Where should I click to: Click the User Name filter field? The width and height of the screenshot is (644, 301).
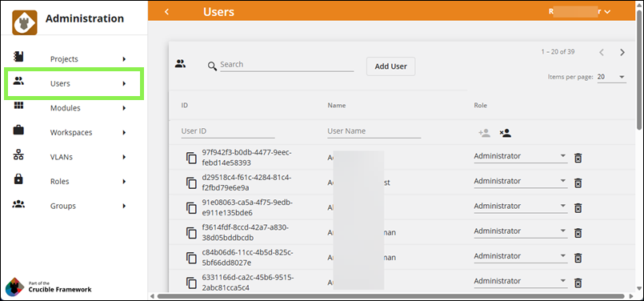tap(374, 131)
